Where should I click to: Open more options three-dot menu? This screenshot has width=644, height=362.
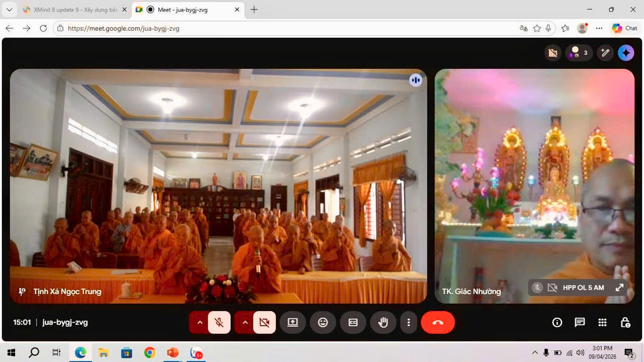[x=409, y=323]
